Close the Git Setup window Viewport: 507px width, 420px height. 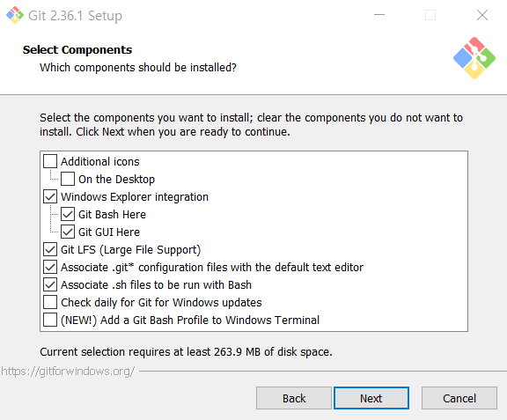point(482,15)
